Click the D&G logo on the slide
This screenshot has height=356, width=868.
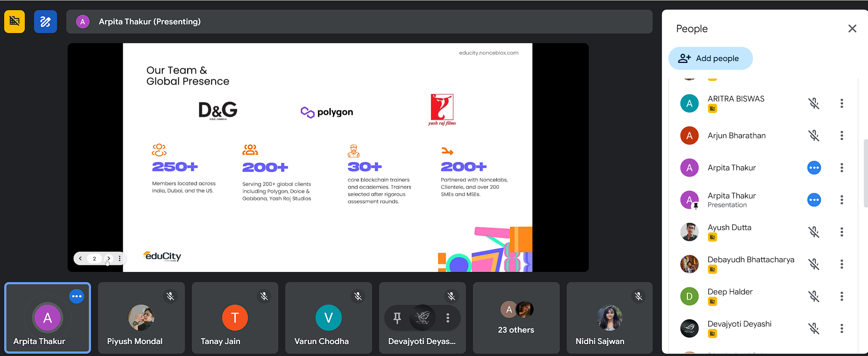pos(218,110)
